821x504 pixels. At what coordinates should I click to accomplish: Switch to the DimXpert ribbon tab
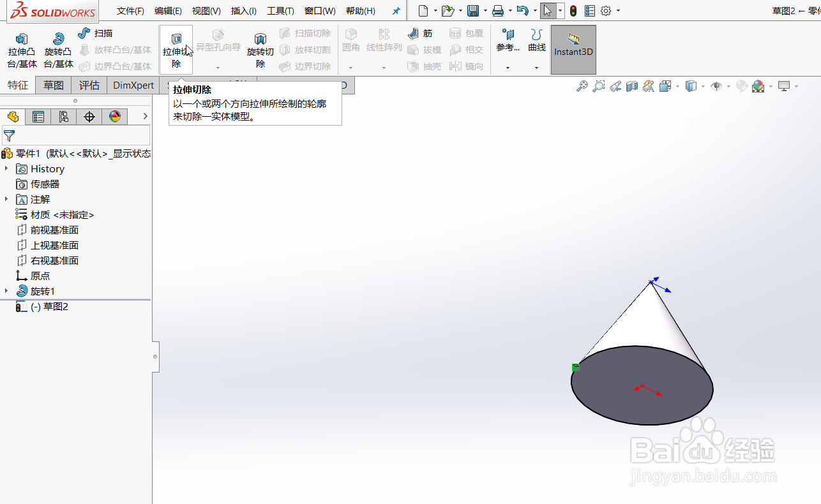[x=133, y=85]
